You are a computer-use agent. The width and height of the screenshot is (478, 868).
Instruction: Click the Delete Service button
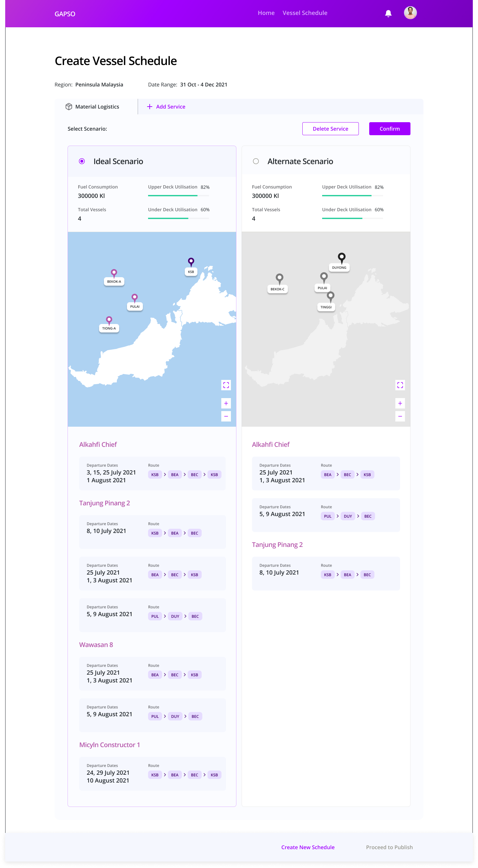click(330, 129)
